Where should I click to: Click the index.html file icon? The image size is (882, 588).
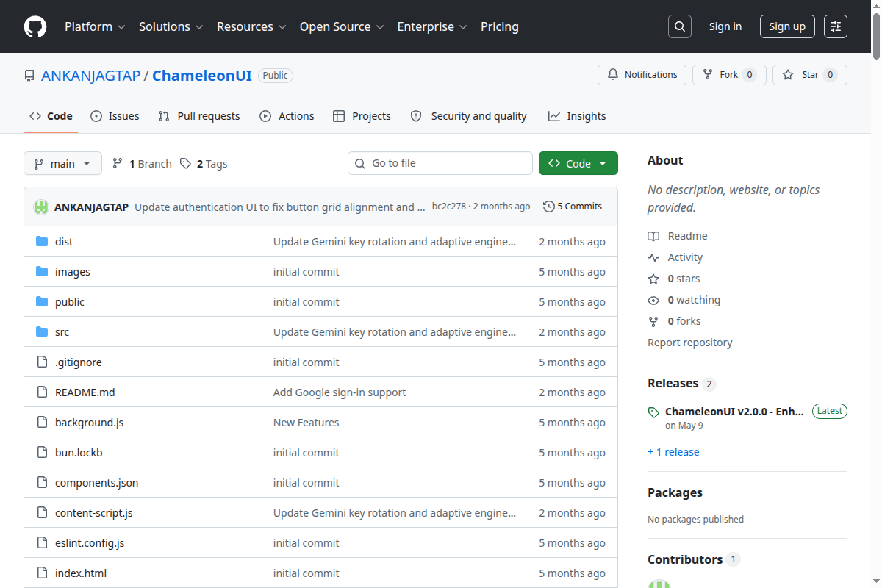point(42,573)
